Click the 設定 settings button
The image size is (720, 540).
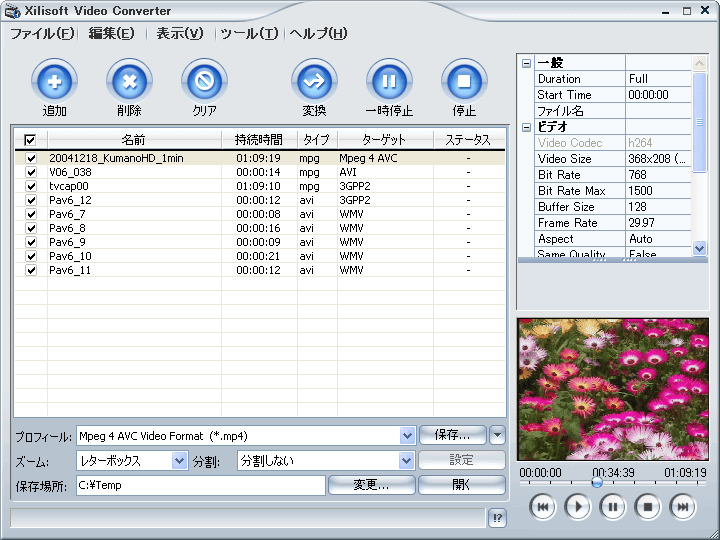(x=461, y=460)
